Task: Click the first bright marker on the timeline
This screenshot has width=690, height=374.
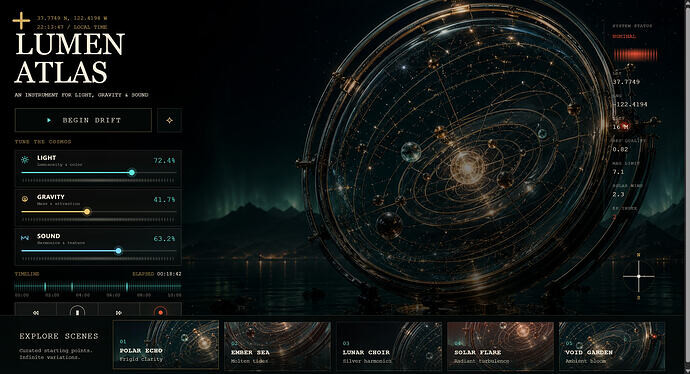Action: [x=45, y=287]
